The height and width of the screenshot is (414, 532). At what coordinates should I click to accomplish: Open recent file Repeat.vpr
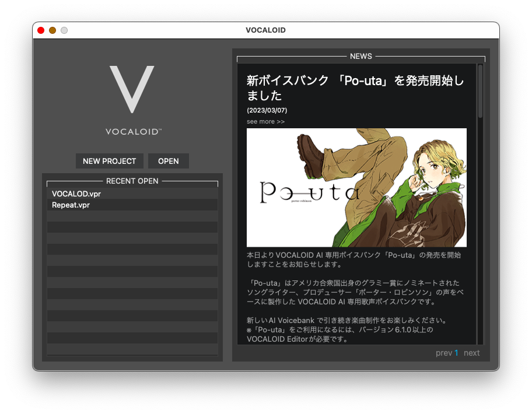[x=132, y=205]
